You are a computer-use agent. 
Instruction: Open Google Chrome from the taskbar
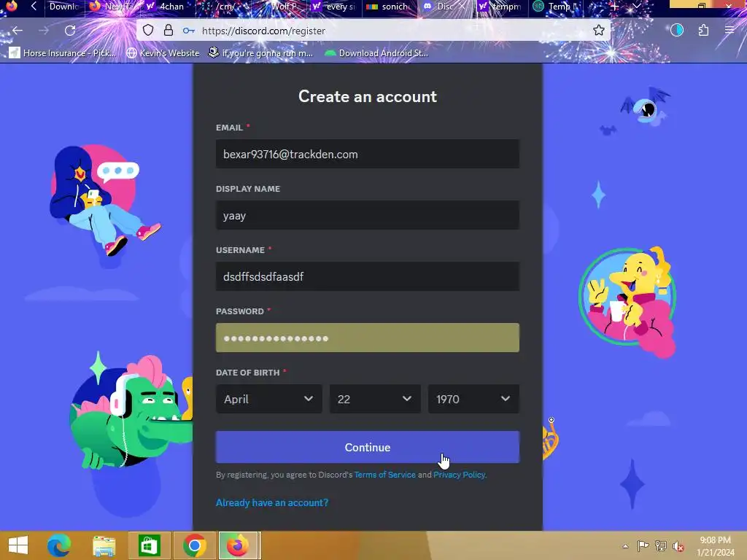(x=194, y=545)
